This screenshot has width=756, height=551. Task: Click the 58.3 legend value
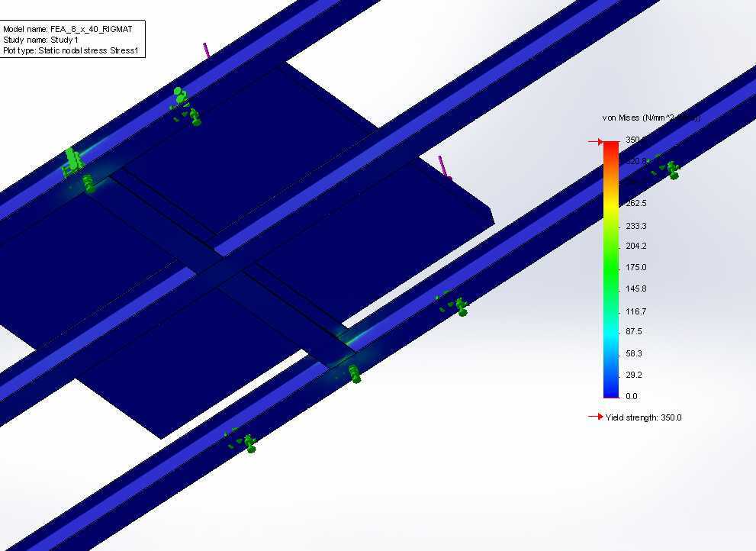(x=634, y=353)
